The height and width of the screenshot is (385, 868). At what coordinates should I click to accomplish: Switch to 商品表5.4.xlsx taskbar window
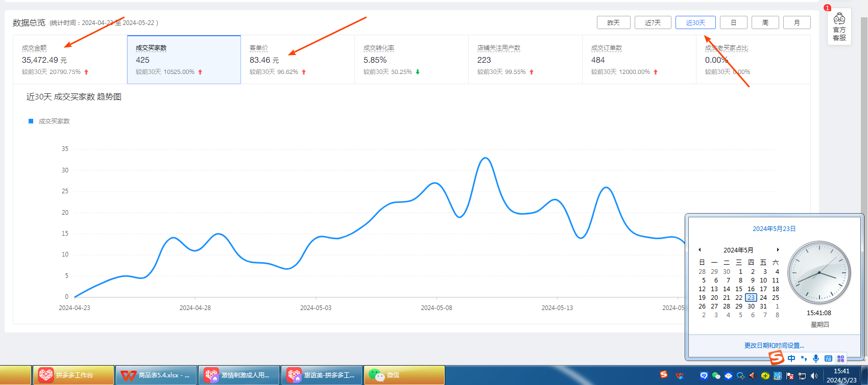coord(156,375)
